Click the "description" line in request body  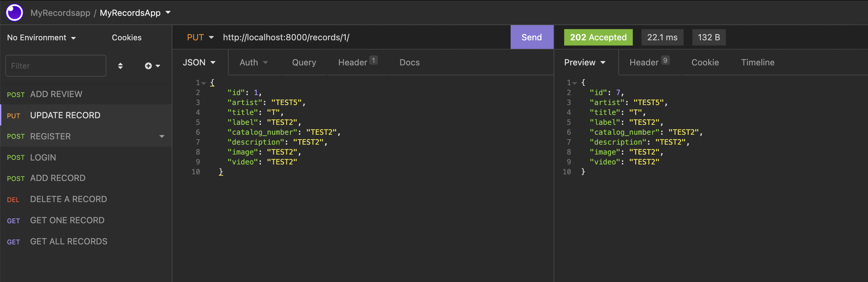(x=277, y=142)
